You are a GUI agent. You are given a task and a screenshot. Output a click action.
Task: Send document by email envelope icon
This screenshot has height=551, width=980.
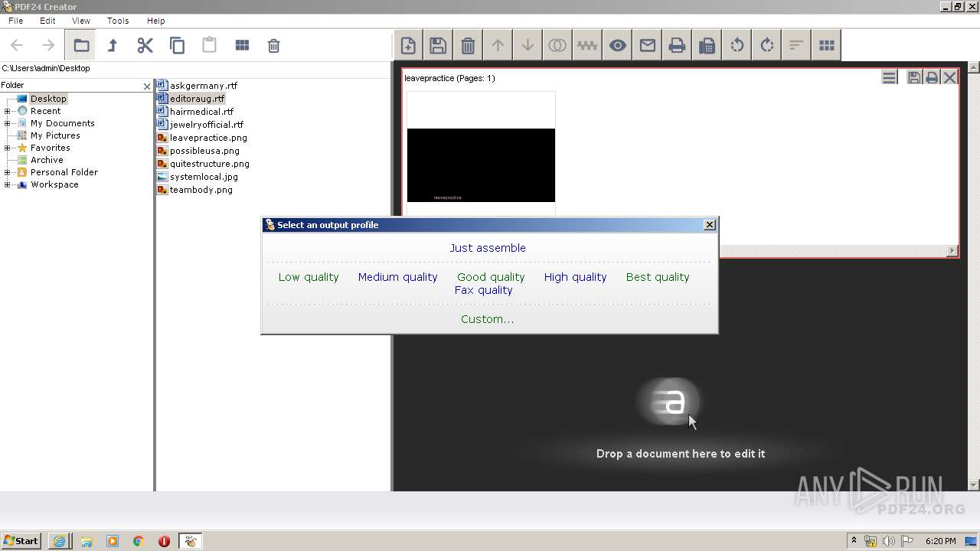coord(647,46)
